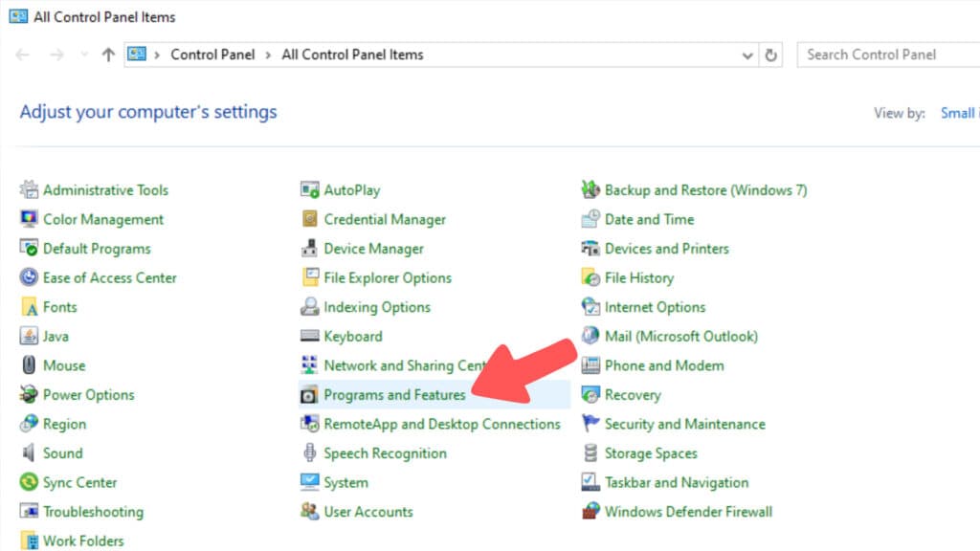The height and width of the screenshot is (551, 980).
Task: Expand the address bar dropdown arrow
Action: coord(747,55)
